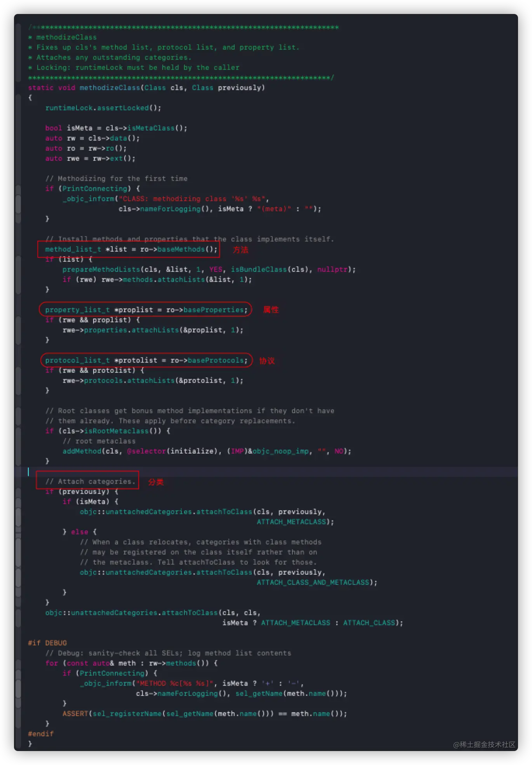The width and height of the screenshot is (532, 765).
Task: Click the "static void methodizeClass" function signature
Action: click(146, 88)
